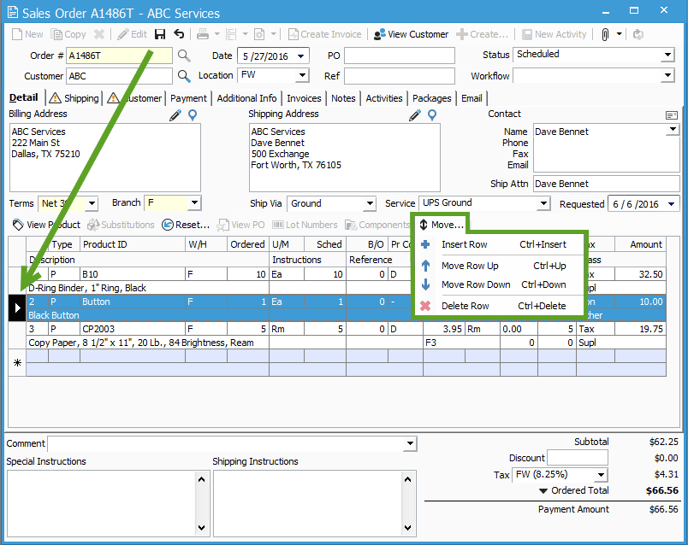Search customer with magnifier icon
Viewport: 688px width, 545px height.
[184, 76]
